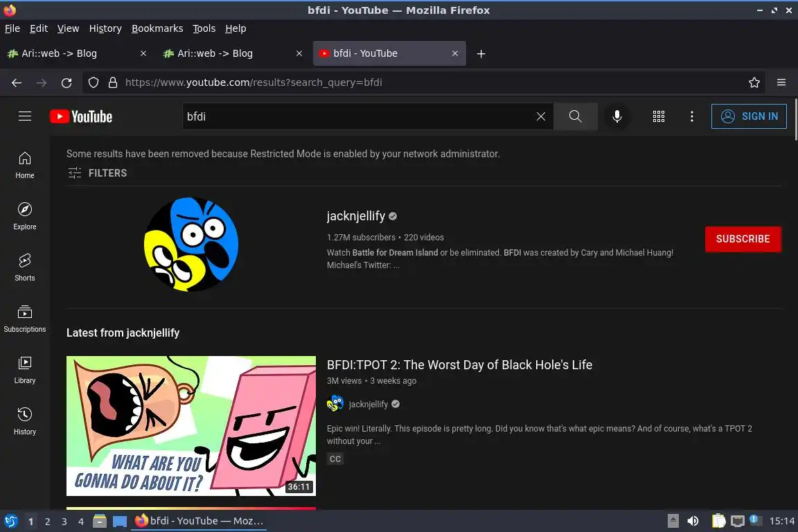Viewport: 798px width, 532px height.
Task: Open the View menu
Action: 68,28
